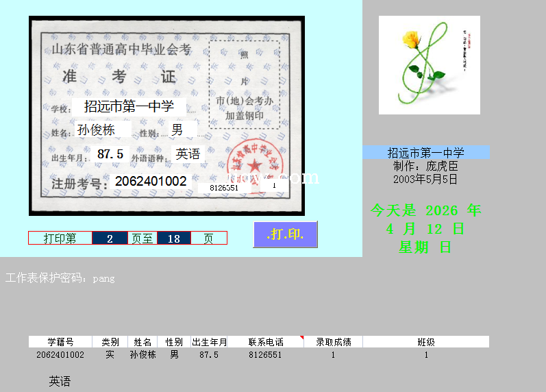
Task: Select the gender field 男 on the card
Action: 178,130
